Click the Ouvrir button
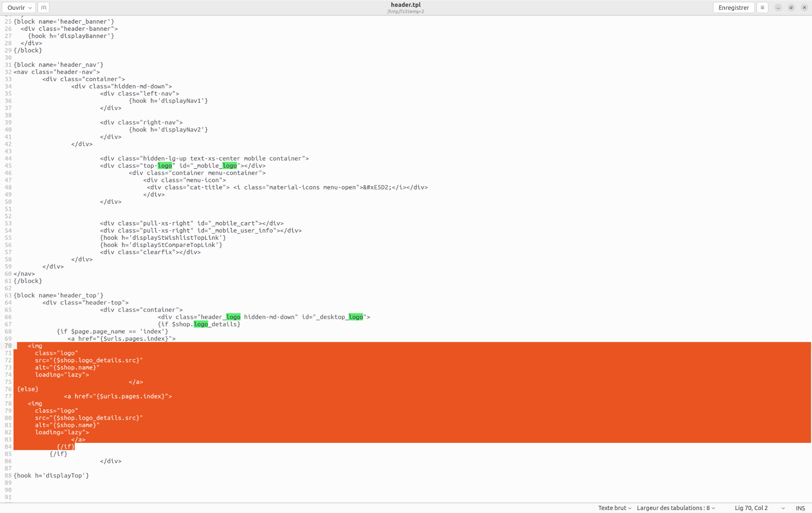 pyautogui.click(x=16, y=8)
